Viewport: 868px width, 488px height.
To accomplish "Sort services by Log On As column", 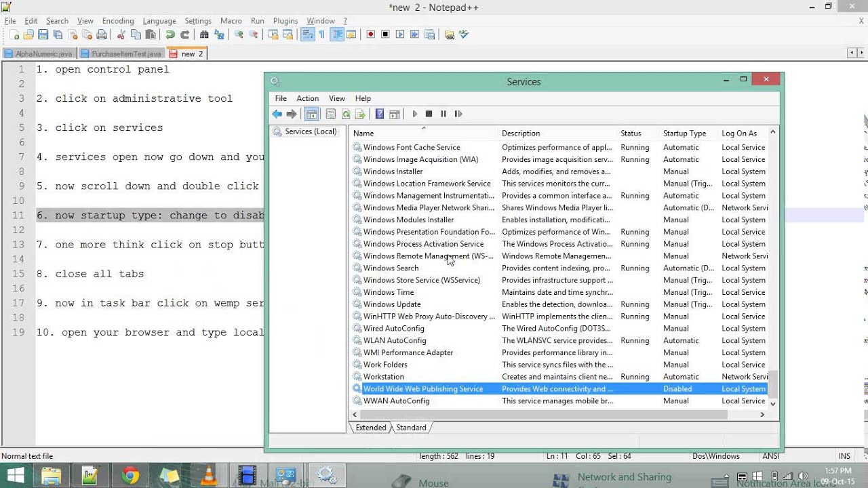I will click(743, 134).
